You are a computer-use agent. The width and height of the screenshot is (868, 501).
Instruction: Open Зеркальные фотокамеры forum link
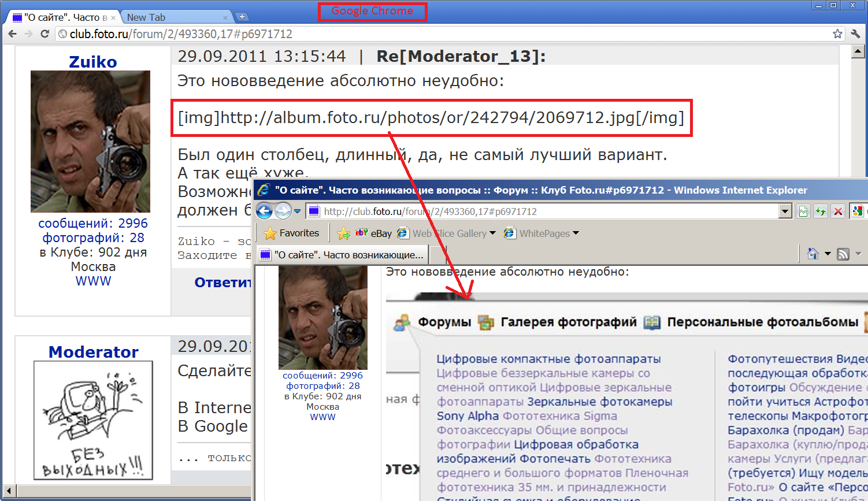click(600, 402)
